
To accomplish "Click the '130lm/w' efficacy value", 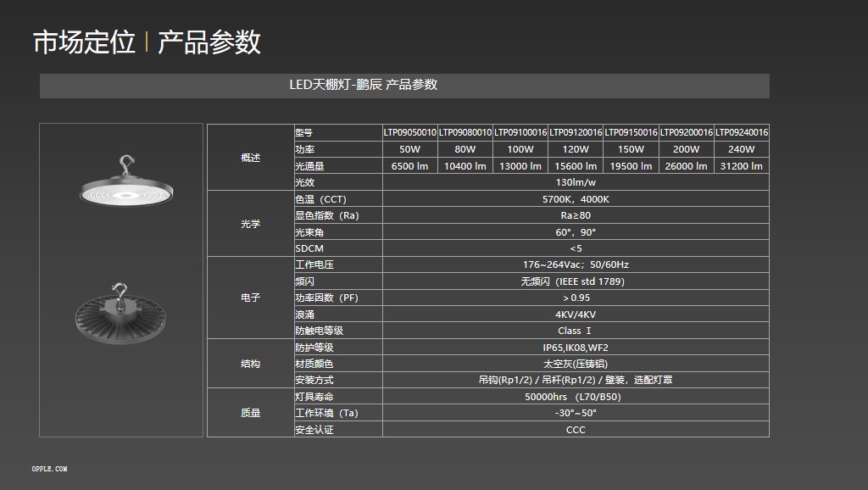I will click(576, 183).
